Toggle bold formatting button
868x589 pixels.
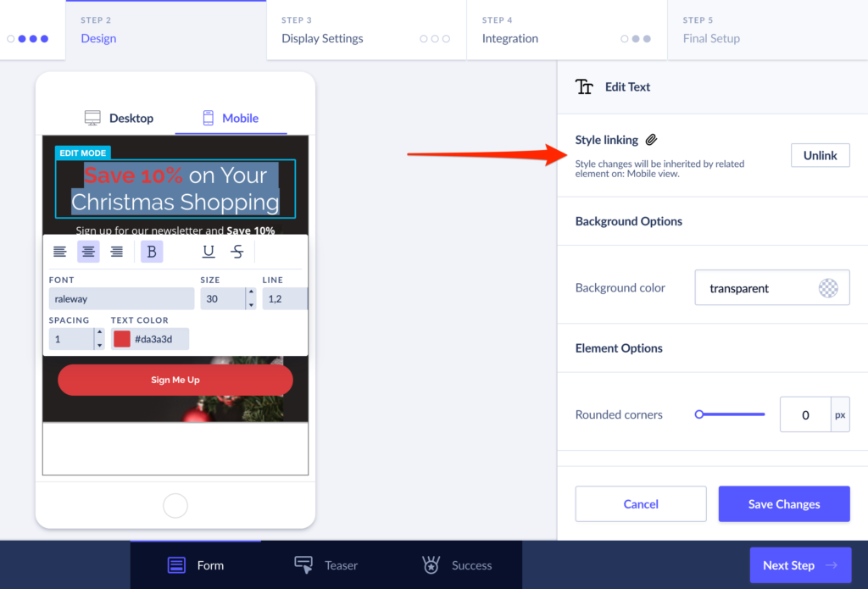pyautogui.click(x=152, y=252)
